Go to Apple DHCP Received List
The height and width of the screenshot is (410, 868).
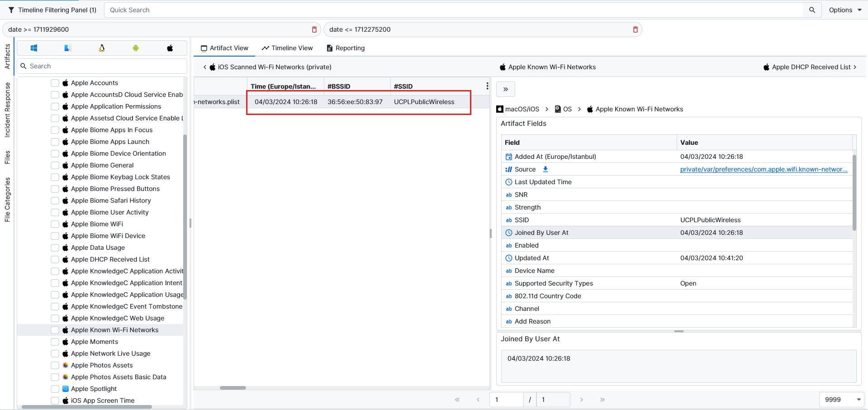(x=811, y=67)
